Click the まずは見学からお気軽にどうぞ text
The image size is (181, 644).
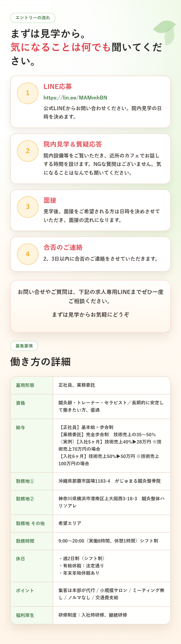90,315
